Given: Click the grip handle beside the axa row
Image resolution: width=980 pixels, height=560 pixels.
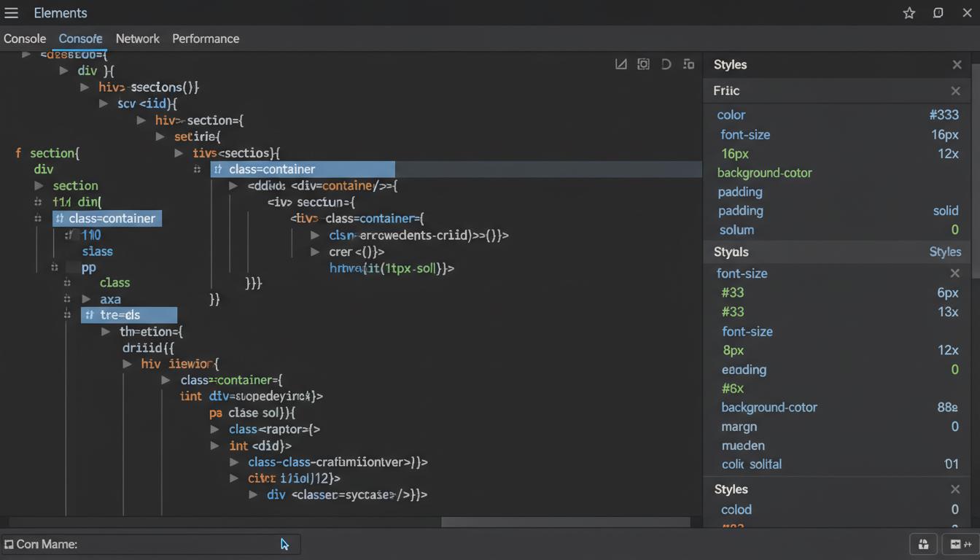Looking at the screenshot, I should coord(66,299).
